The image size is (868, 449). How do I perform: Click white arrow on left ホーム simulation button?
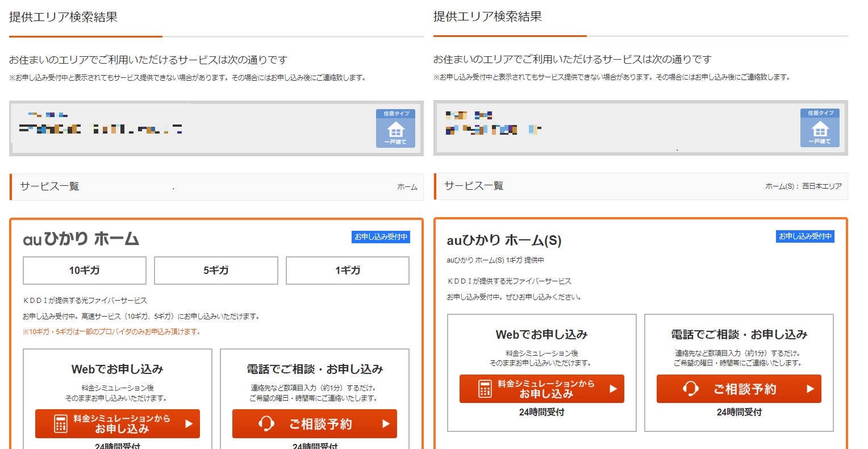[189, 423]
